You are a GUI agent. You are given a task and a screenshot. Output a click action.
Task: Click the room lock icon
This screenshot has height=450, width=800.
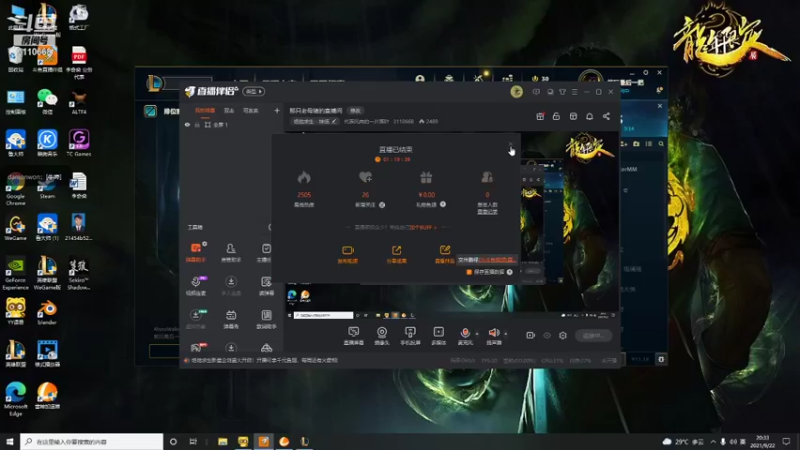(x=556, y=116)
